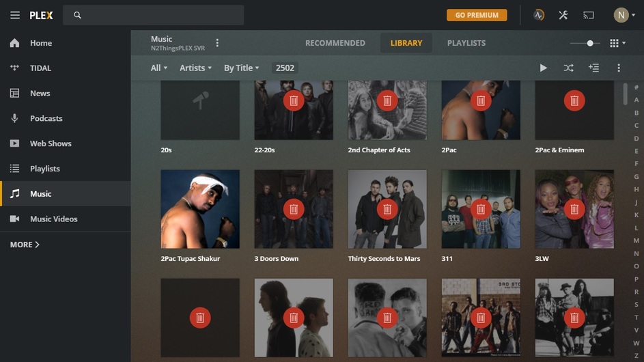
Task: Jump to letter S in index
Action: (x=636, y=305)
